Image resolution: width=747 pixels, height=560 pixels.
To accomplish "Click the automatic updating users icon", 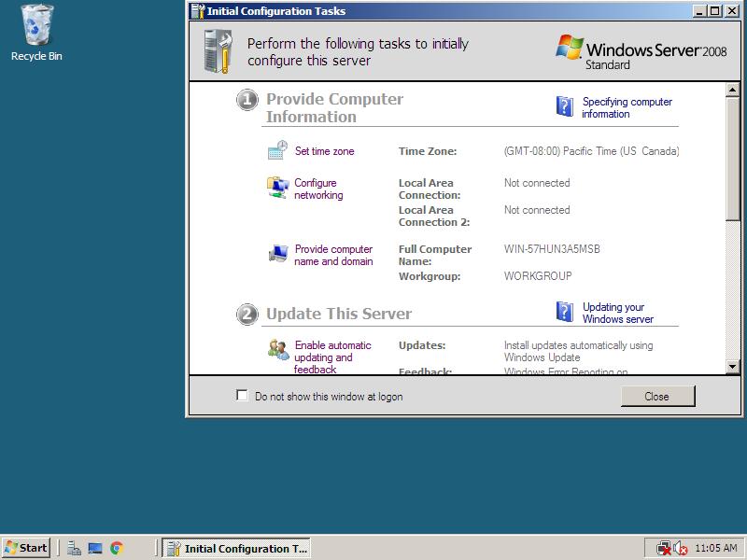I will coord(277,349).
